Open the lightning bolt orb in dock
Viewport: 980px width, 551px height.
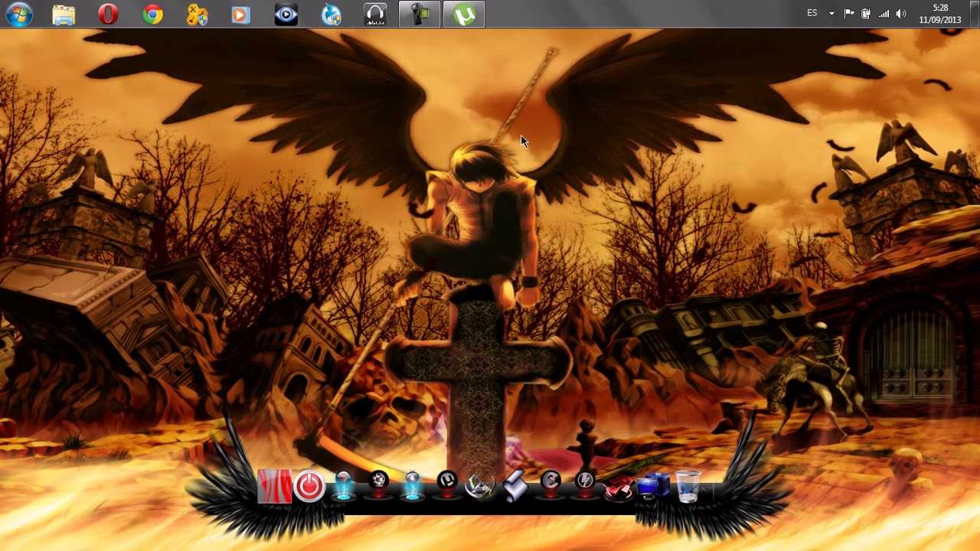(x=585, y=484)
